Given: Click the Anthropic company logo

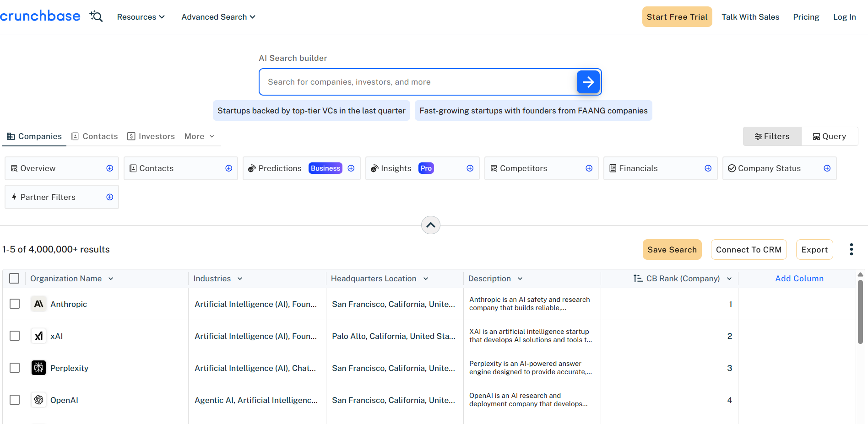Looking at the screenshot, I should point(39,304).
